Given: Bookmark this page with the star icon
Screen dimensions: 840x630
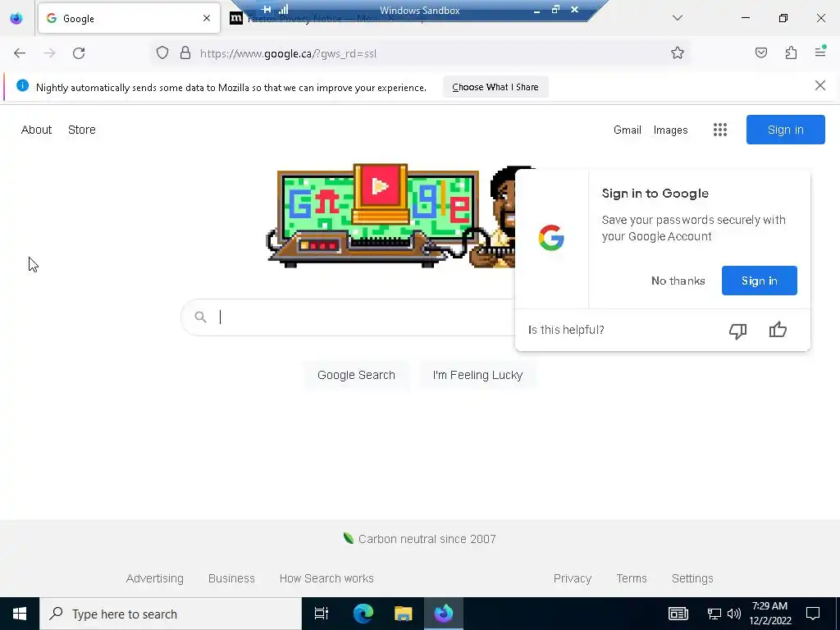Looking at the screenshot, I should 677,53.
